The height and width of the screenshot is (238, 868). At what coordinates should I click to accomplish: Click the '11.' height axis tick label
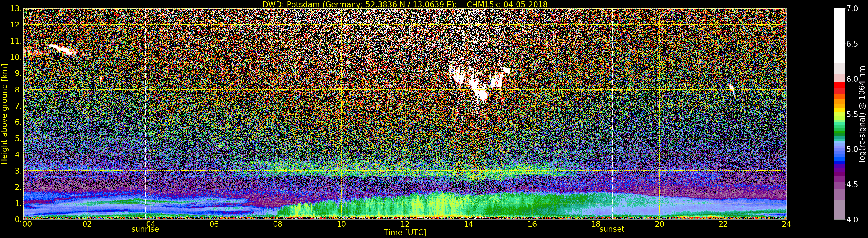pyautogui.click(x=16, y=41)
